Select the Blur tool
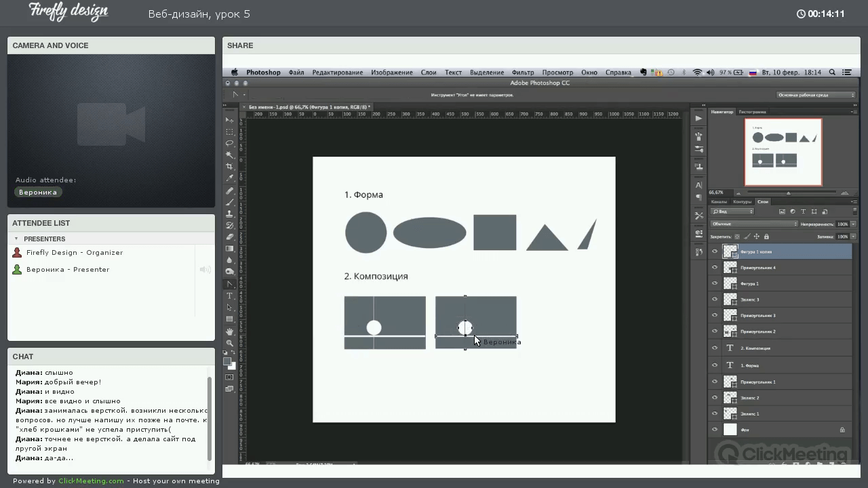This screenshot has height=488, width=868. point(230,260)
